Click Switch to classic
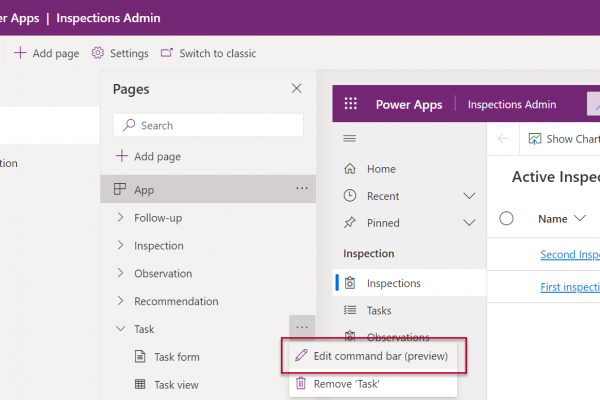The height and width of the screenshot is (400, 600). pyautogui.click(x=208, y=53)
